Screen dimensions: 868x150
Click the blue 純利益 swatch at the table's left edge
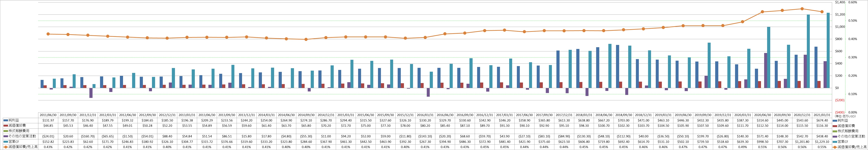click(6, 120)
